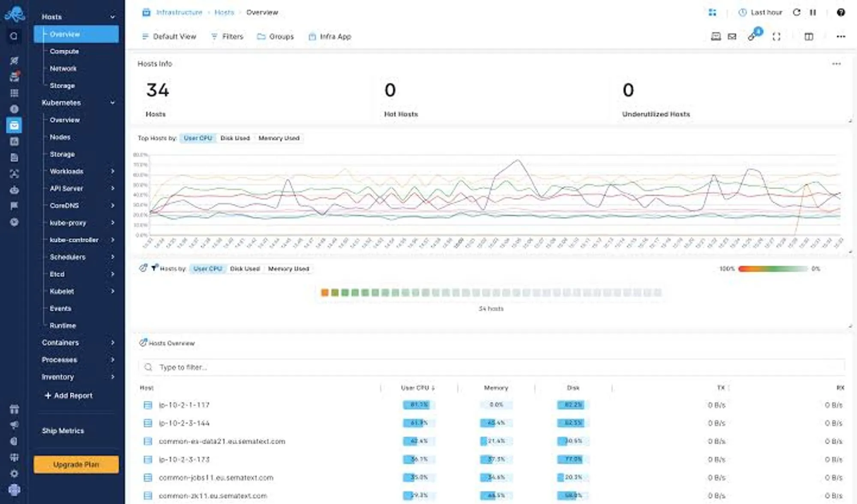
Task: Collapse the Kubernetes sidebar section
Action: [112, 103]
